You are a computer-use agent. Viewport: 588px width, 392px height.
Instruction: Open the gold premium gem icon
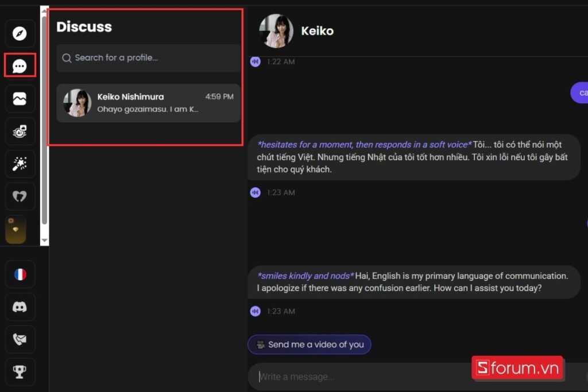[x=16, y=230]
